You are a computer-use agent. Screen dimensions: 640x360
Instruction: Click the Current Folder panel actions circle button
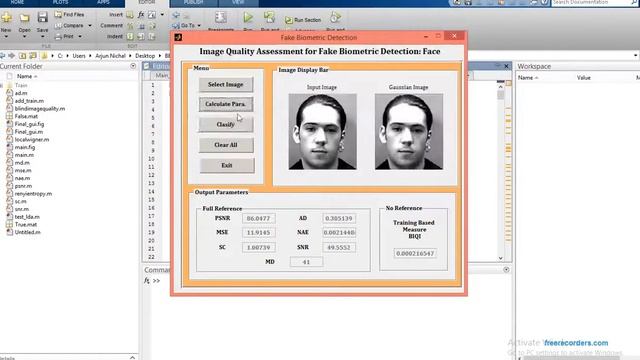(x=133, y=66)
